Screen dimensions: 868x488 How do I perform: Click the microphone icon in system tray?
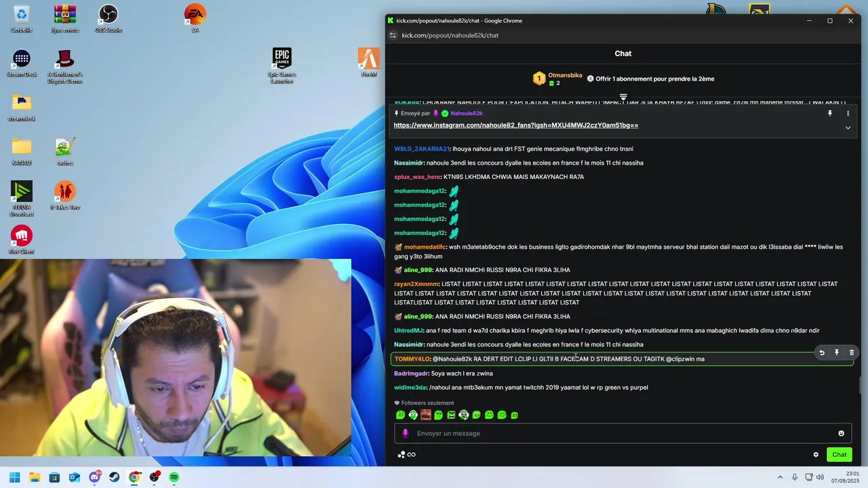(795, 478)
